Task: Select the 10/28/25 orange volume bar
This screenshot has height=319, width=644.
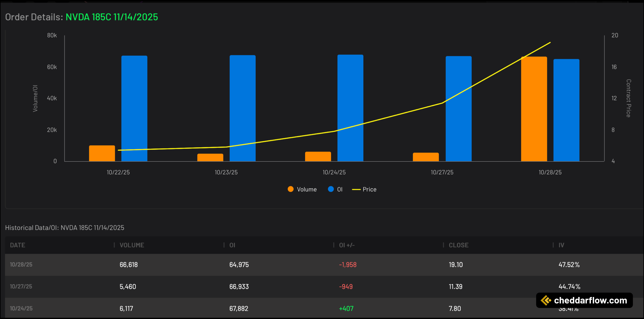Action: coord(534,109)
